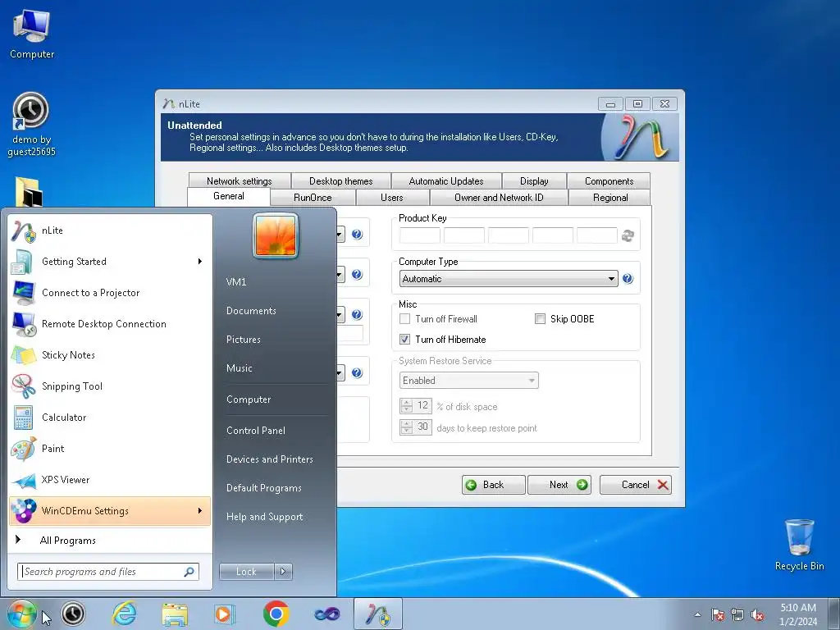Open Default Programs
Screen dimensions: 840x630
[x=264, y=488]
